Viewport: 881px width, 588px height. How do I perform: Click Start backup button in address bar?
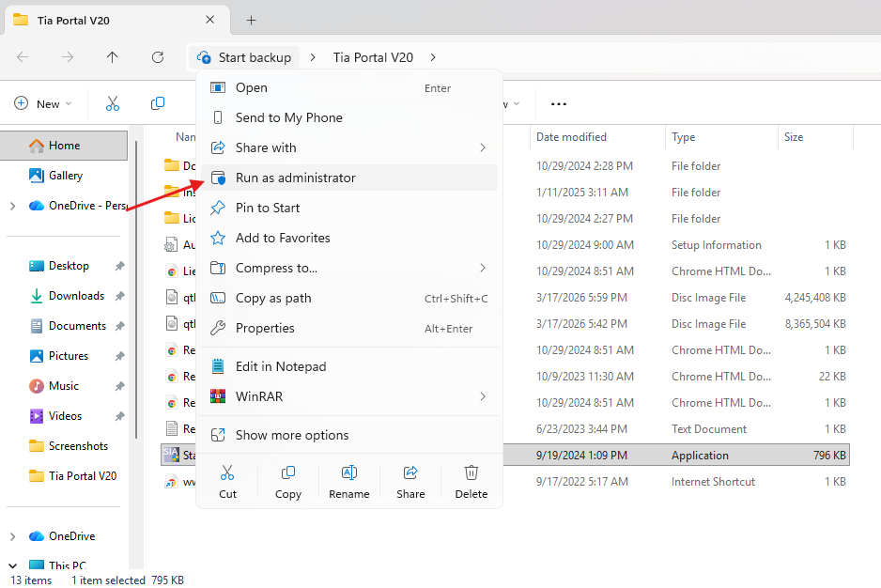[244, 57]
